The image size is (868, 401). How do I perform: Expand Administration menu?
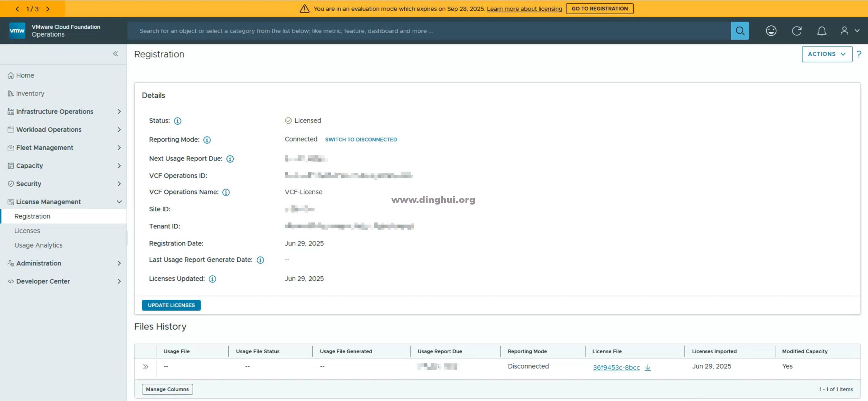63,263
